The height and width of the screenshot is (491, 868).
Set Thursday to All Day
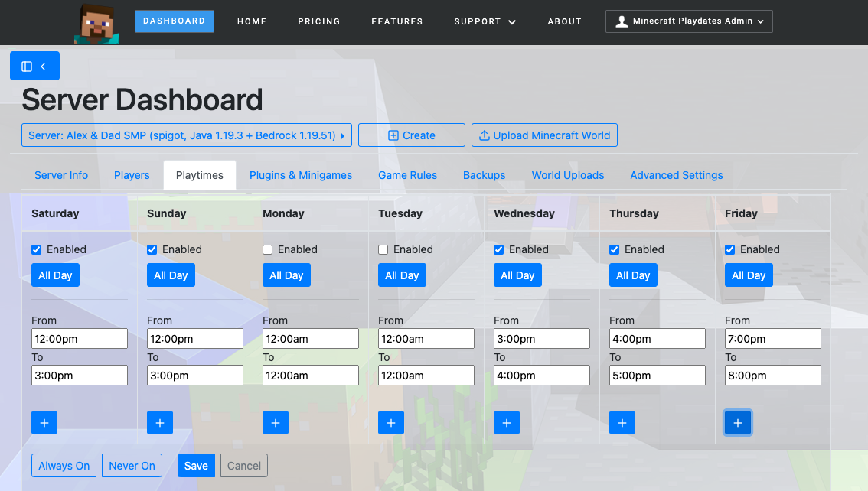tap(633, 275)
